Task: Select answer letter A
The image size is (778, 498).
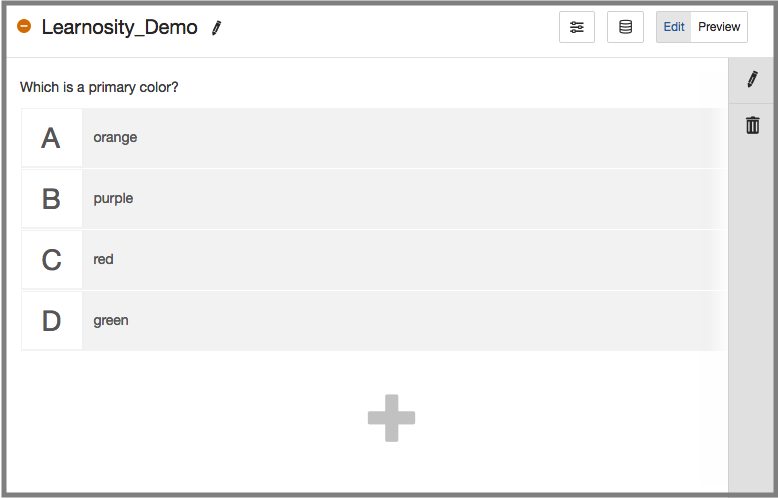Action: coord(51,138)
